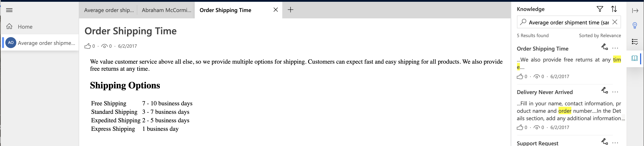Screen dimensions: 644x146
Task: Sort knowledge results with the arrows icon
Action: click(614, 9)
